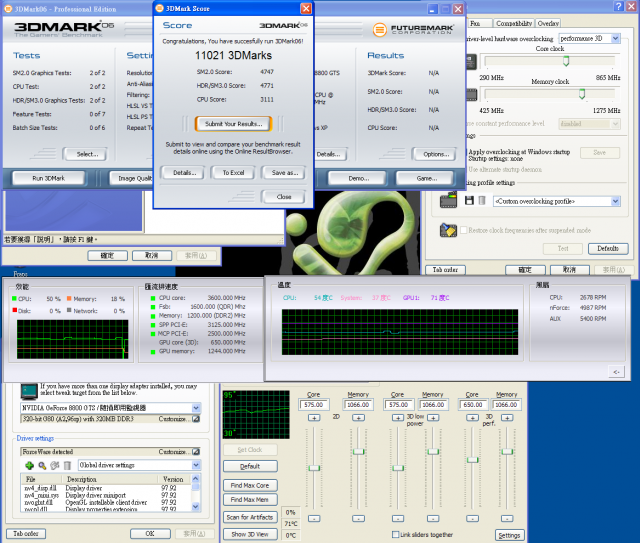Click the green plus add-profile icon
This screenshot has height=543, width=640.
tap(29, 465)
